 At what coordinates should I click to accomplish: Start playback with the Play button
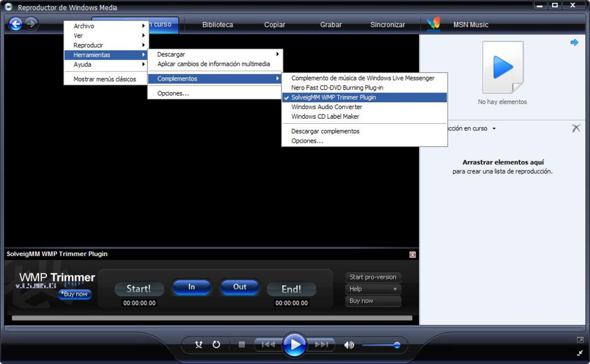[295, 345]
